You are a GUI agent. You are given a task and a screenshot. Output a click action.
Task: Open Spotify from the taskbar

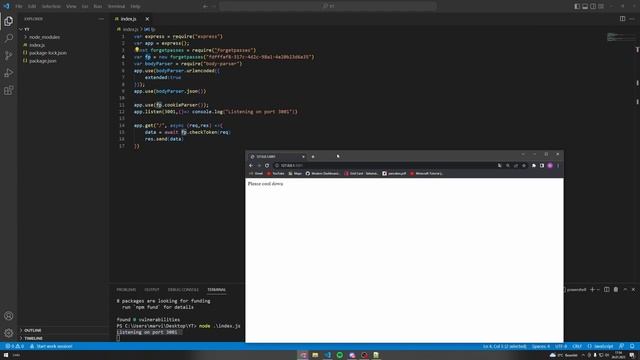(x=340, y=355)
